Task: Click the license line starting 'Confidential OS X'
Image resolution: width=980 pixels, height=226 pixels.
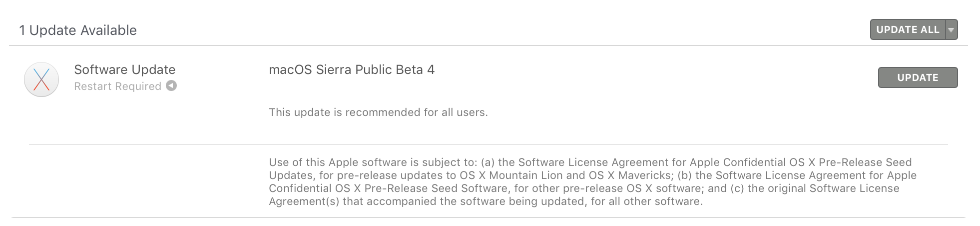Action: pos(583,188)
